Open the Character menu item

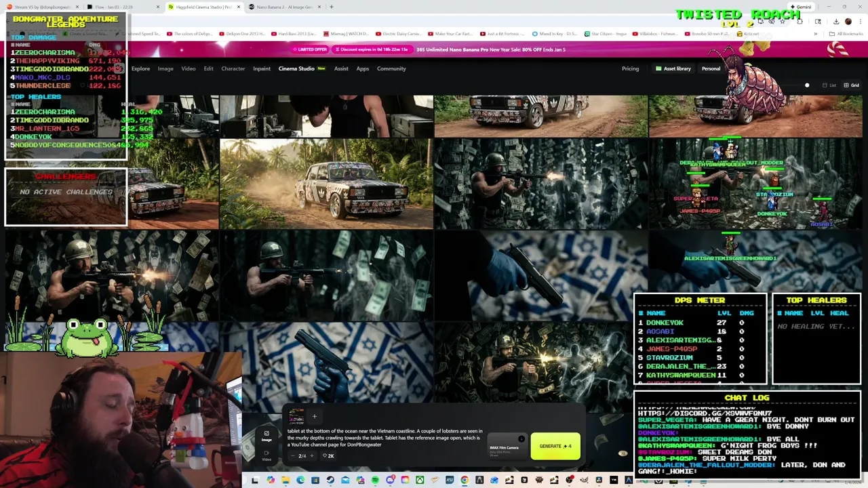point(233,68)
